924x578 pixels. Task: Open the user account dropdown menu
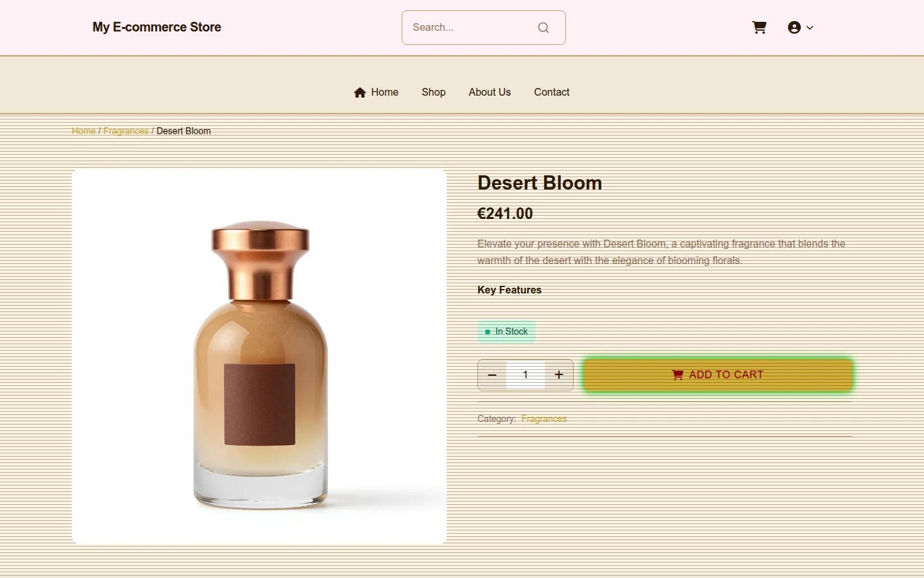pos(800,28)
